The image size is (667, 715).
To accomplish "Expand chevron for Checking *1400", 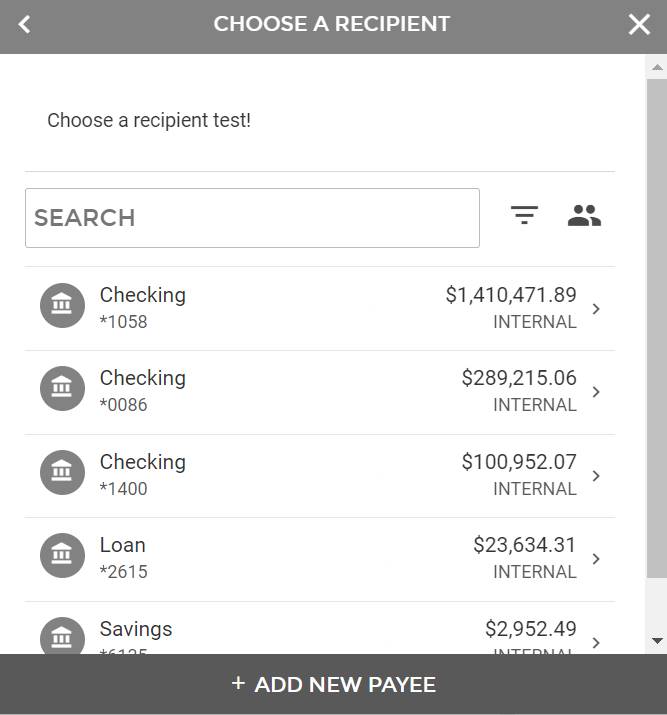I will point(597,476).
